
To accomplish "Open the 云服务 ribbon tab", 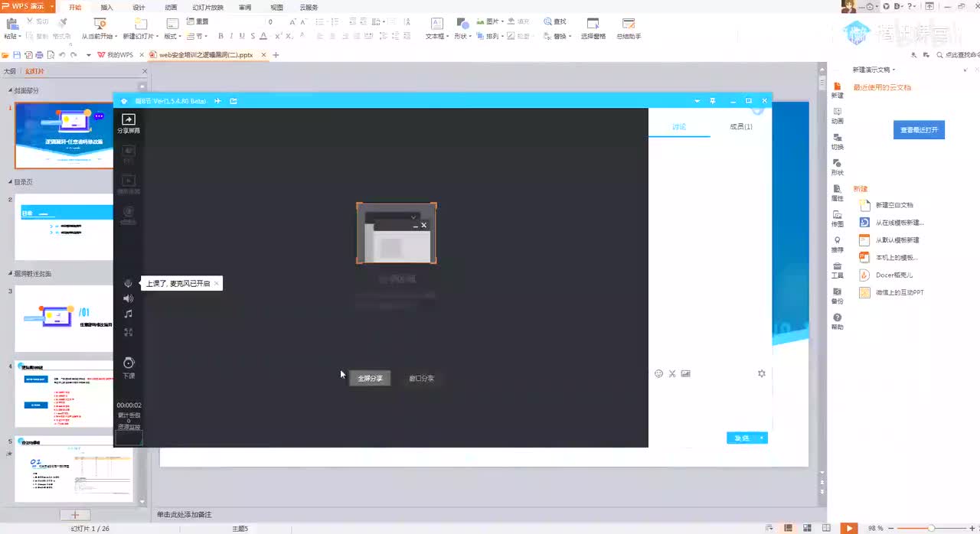I will 309,7.
